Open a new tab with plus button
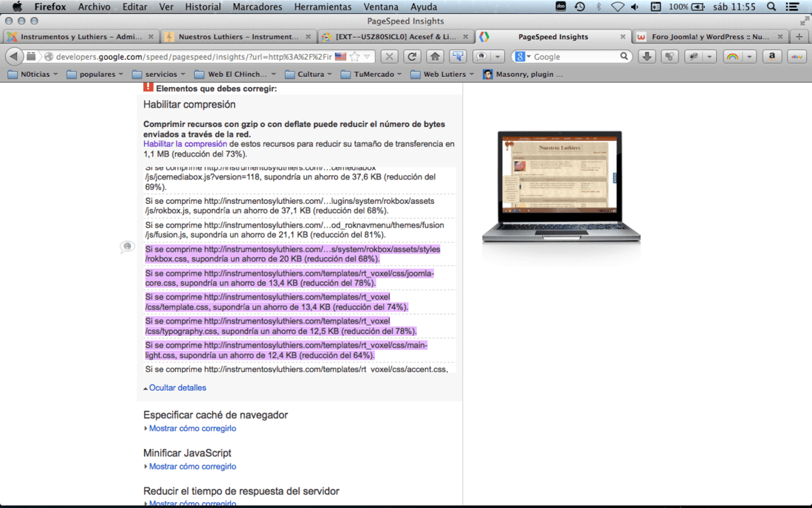 click(799, 37)
